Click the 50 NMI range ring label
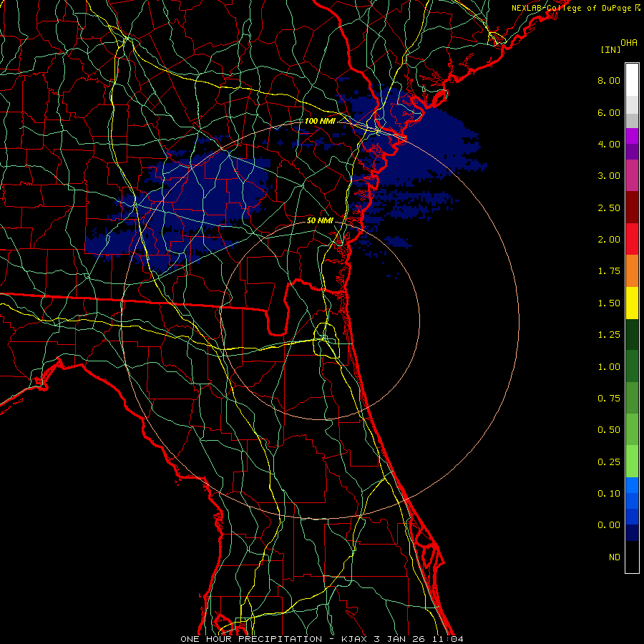Screen dimensions: 644x644 pos(320,220)
